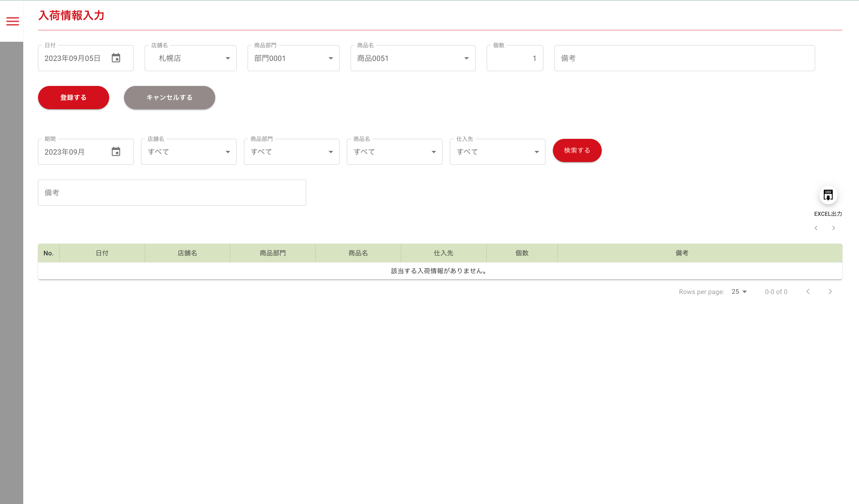The image size is (859, 504).
Task: Expand the 札幌店 store dropdown
Action: [x=190, y=58]
